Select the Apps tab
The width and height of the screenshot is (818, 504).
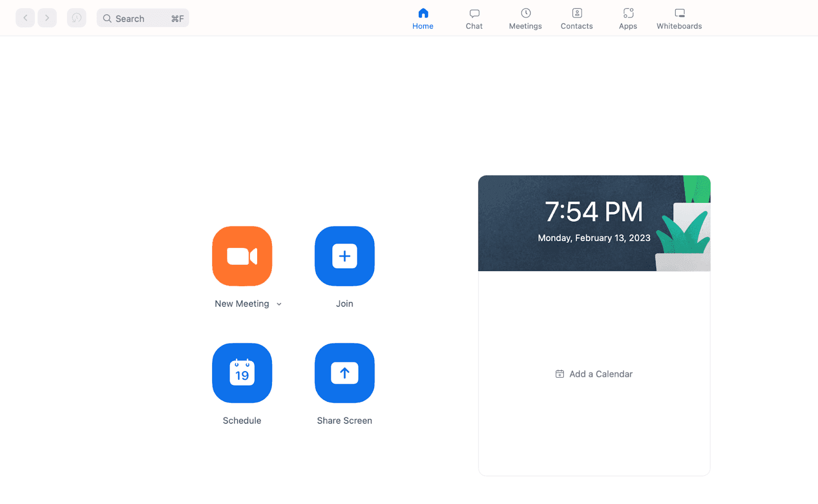click(628, 18)
